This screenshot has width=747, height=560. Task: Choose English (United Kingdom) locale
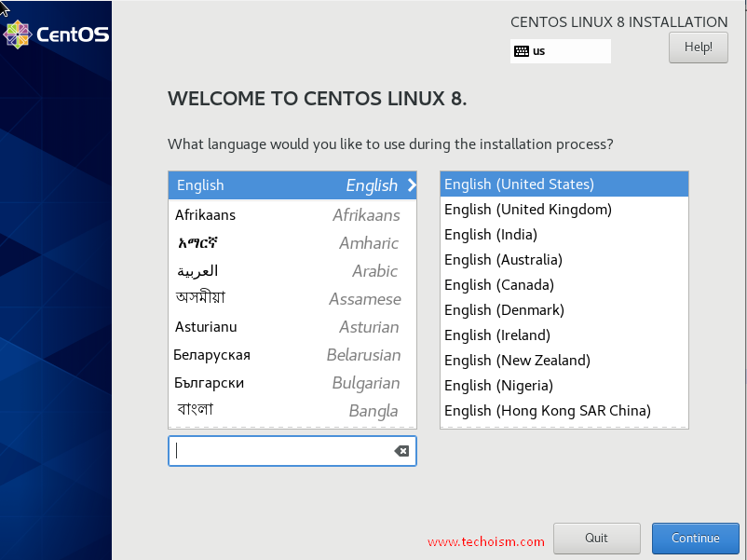[x=564, y=210]
